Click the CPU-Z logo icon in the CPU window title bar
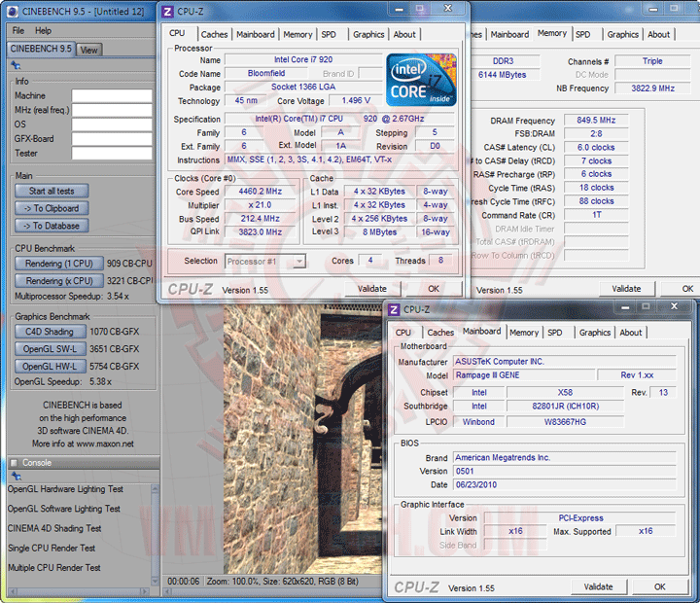The image size is (700, 603). click(x=168, y=12)
